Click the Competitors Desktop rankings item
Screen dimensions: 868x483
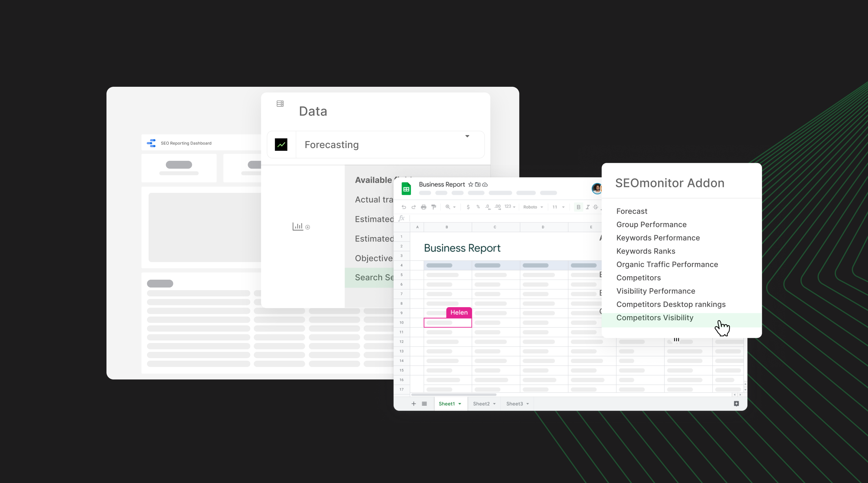[x=670, y=304]
